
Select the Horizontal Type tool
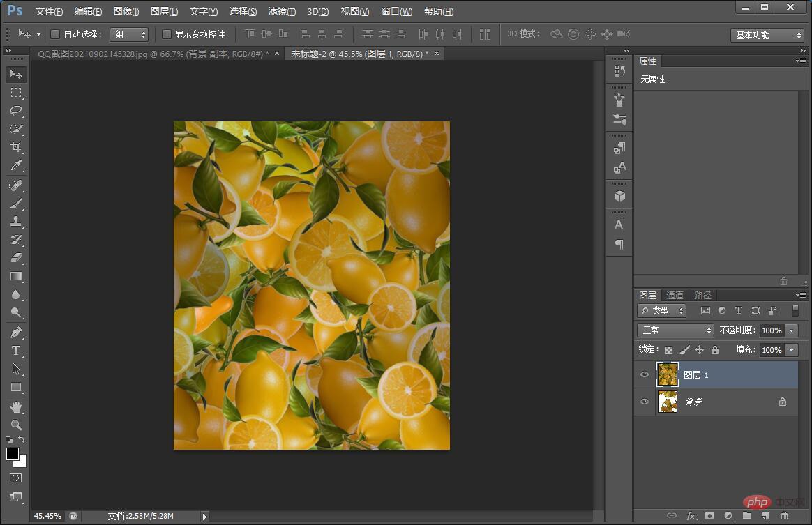[16, 351]
